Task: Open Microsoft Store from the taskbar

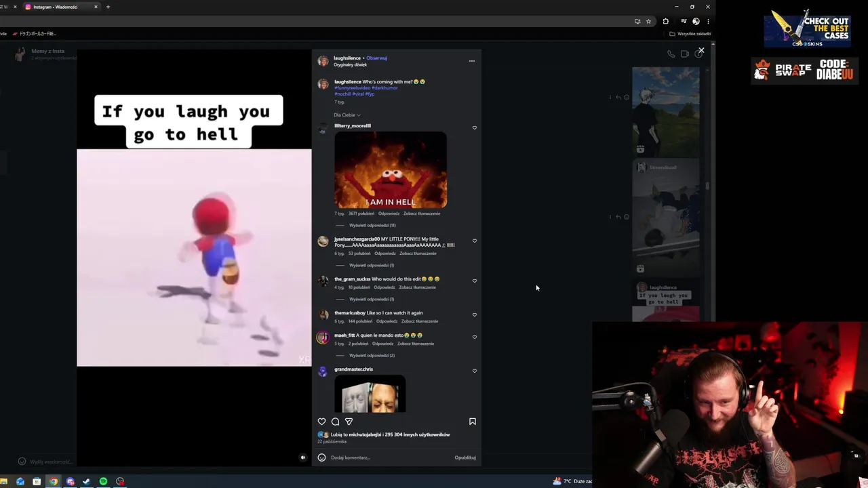Action: pos(37,481)
